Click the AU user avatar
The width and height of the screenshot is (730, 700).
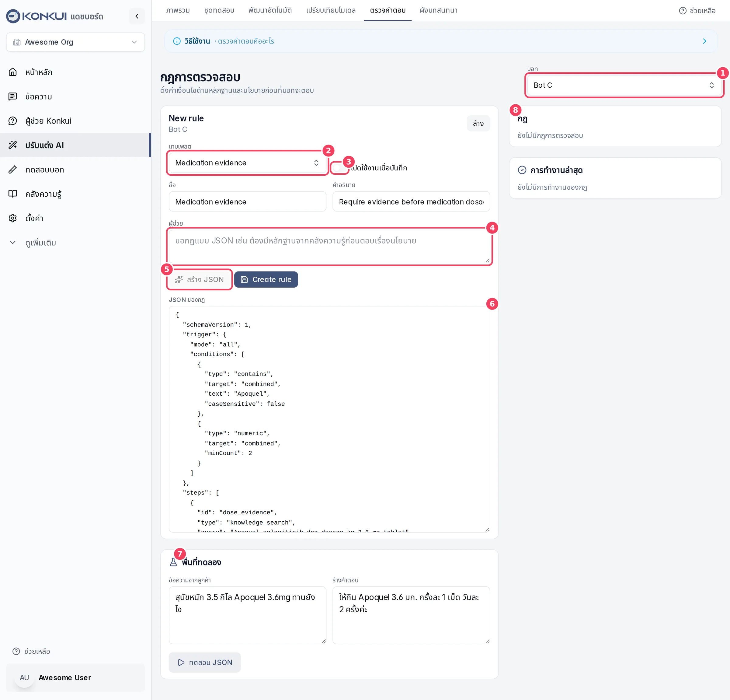24,677
